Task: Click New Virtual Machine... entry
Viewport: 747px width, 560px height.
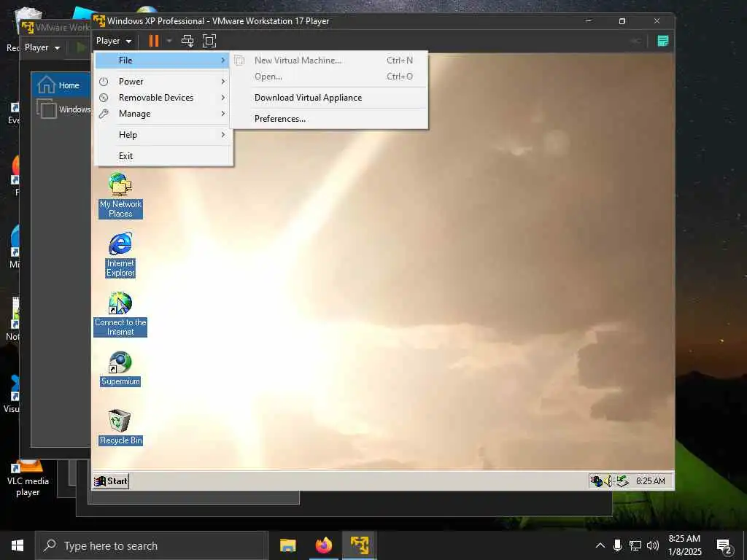Action: 329,61
